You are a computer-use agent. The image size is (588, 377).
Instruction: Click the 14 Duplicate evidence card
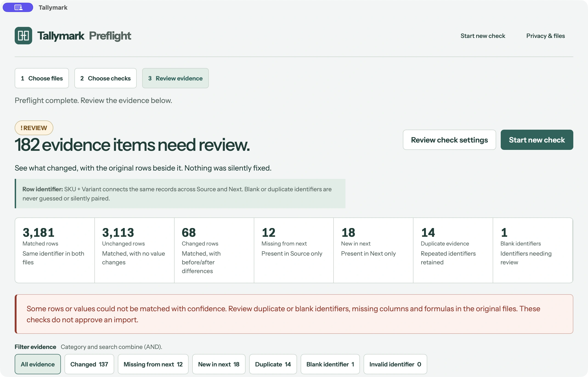(x=453, y=250)
